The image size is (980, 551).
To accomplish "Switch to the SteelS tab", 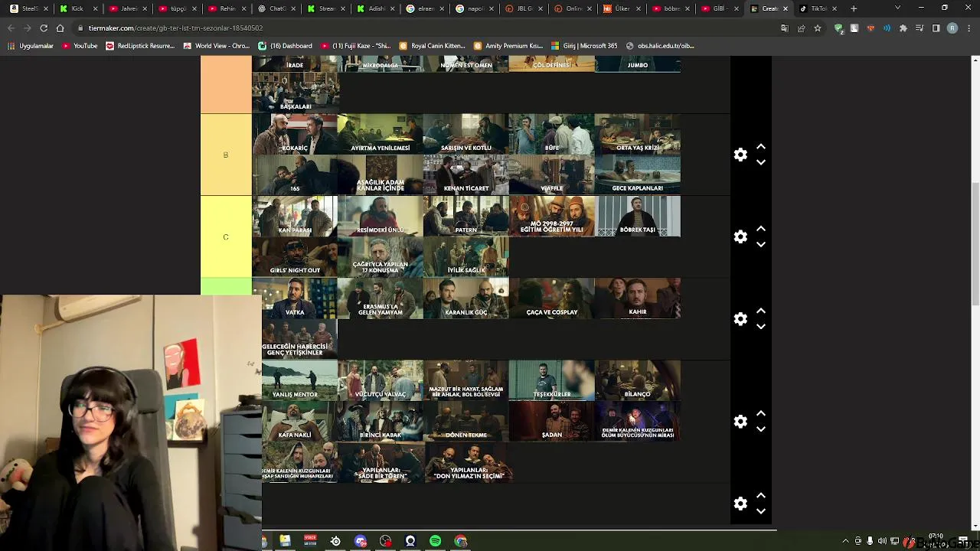I will (29, 8).
